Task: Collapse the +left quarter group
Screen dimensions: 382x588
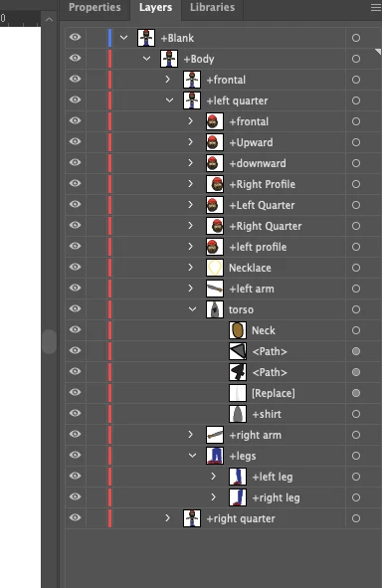Action: coord(169,100)
